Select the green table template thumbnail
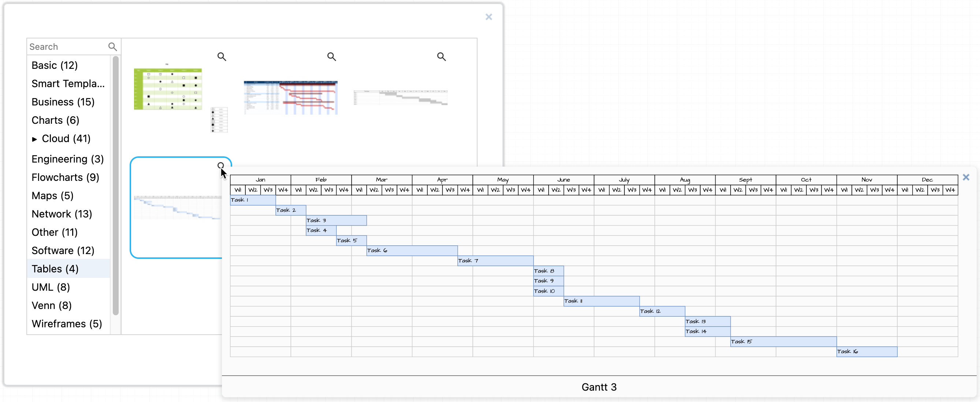This screenshot has height=402, width=980. point(167,89)
